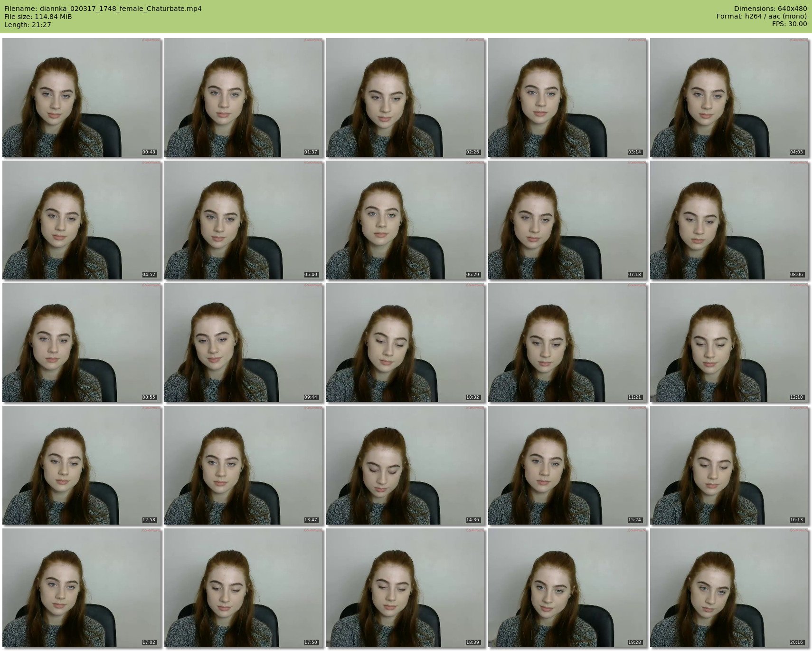Click the frame at 15:24
The height and width of the screenshot is (651, 812).
567,465
